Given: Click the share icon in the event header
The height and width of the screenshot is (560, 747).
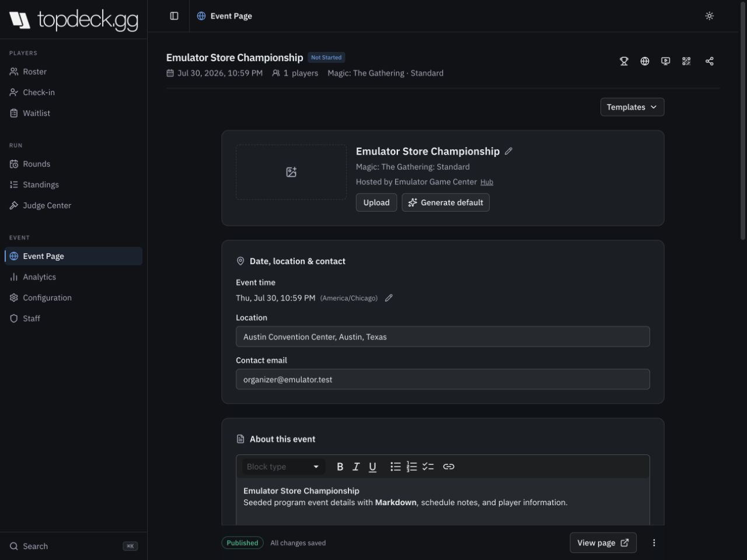Looking at the screenshot, I should coord(710,61).
